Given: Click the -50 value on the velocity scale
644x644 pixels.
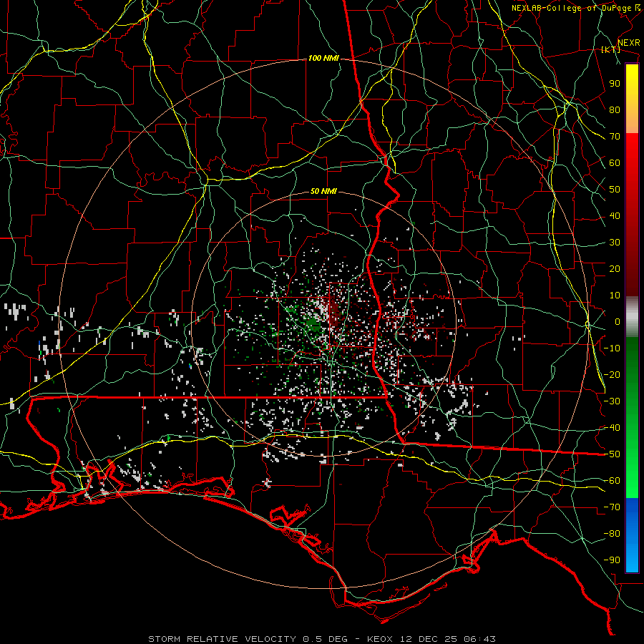Looking at the screenshot, I should tap(612, 454).
